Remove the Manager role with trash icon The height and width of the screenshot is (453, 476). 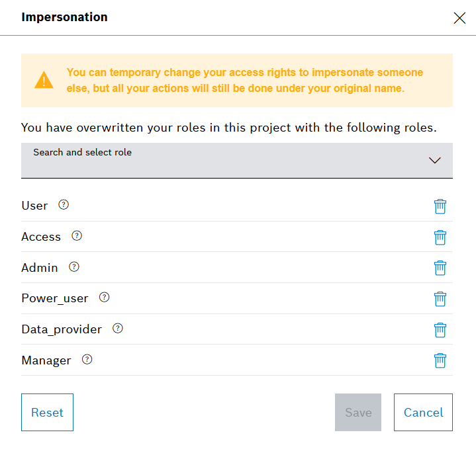[440, 360]
